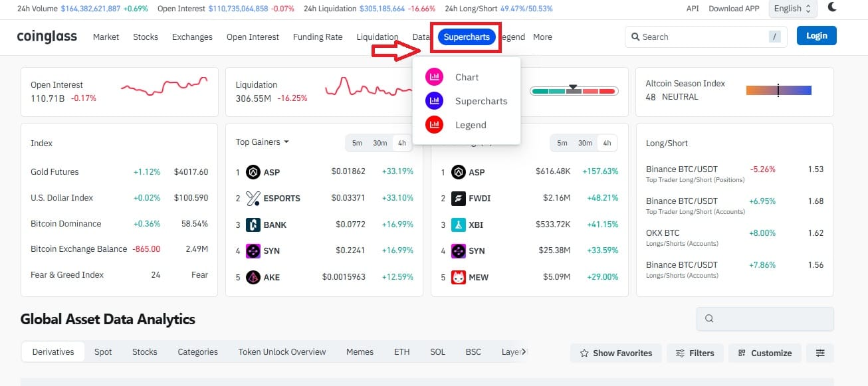Click the ASP icon in Top Gainers
This screenshot has height=386, width=868.
point(253,172)
